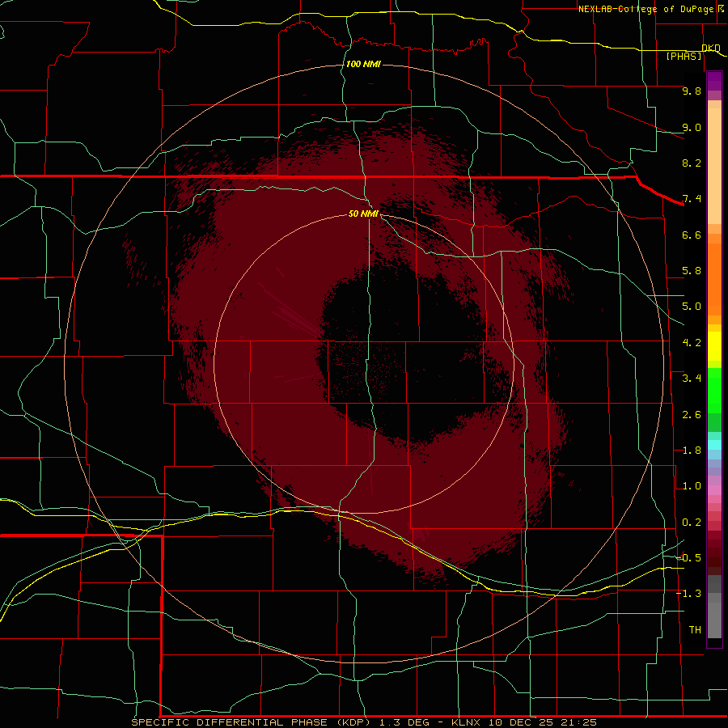
Task: Click the 1.0 color scale value
Action: coord(692,486)
